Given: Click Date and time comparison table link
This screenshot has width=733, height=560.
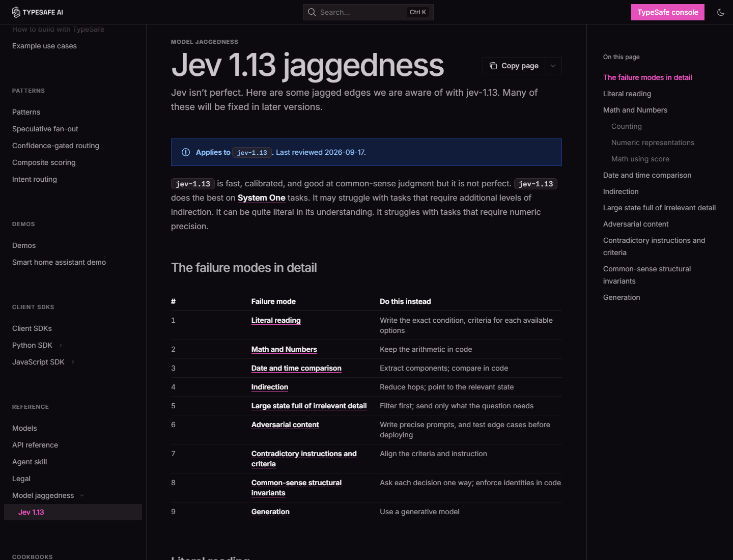Looking at the screenshot, I should (296, 368).
